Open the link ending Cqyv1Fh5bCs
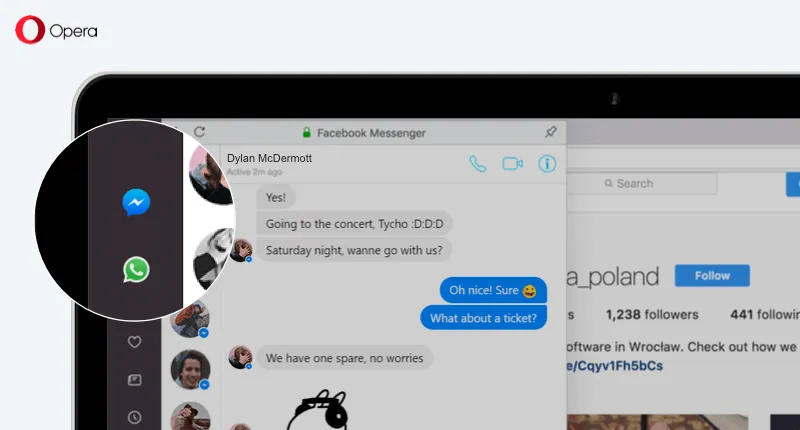The width and height of the screenshot is (800, 430). coord(615,366)
